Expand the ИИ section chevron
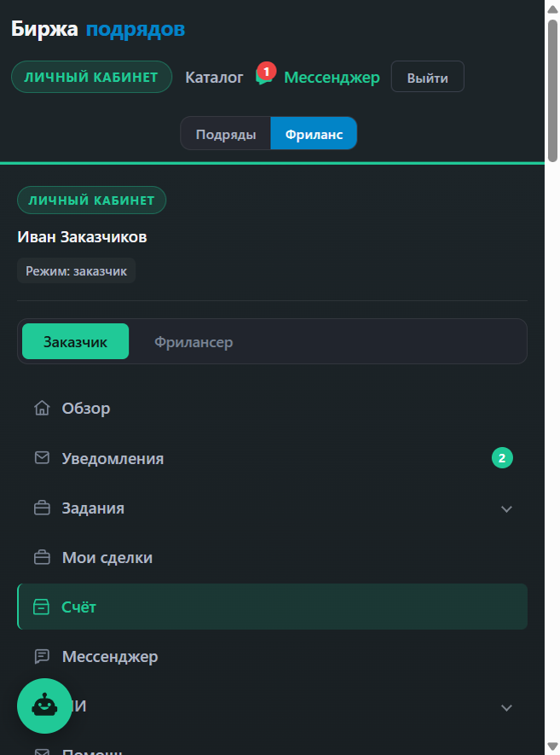Viewport: 560px width, 755px height. tap(506, 708)
